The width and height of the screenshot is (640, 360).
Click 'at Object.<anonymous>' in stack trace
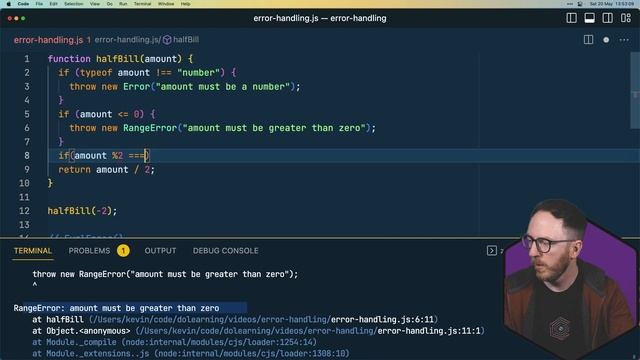[x=81, y=331]
